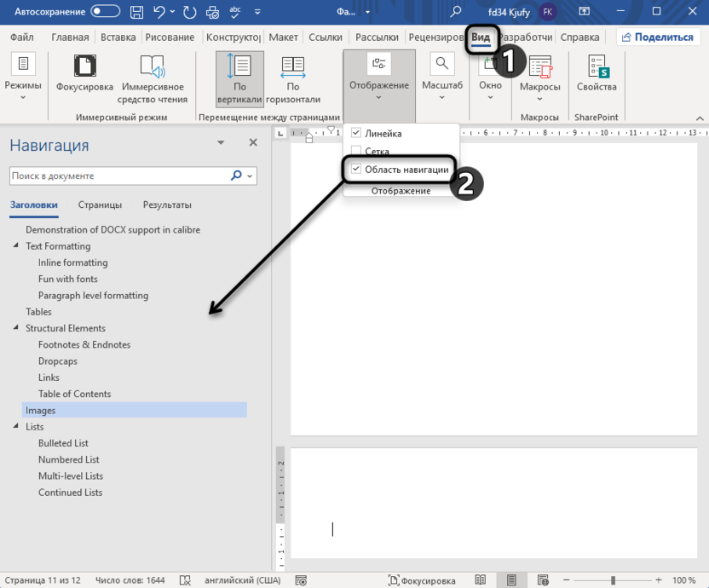Open the Insert ribbon tab
This screenshot has height=588, width=709.
118,37
